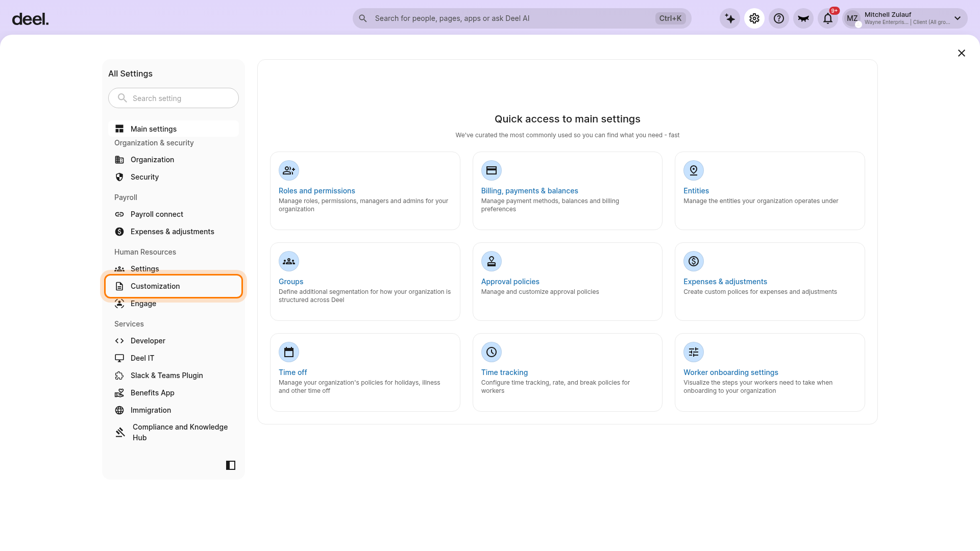This screenshot has width=980, height=551.
Task: Click the Benefits App hand icon
Action: (x=119, y=393)
